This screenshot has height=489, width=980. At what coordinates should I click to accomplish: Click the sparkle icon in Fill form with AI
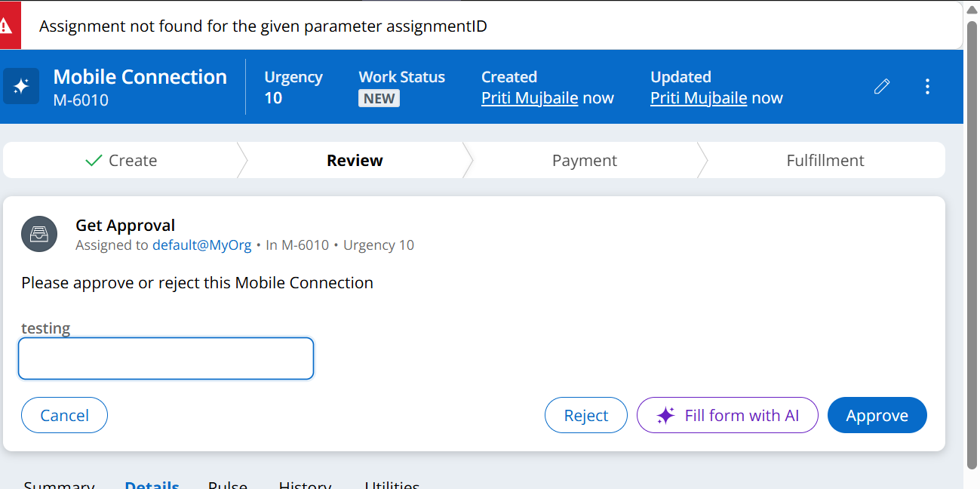pyautogui.click(x=665, y=416)
